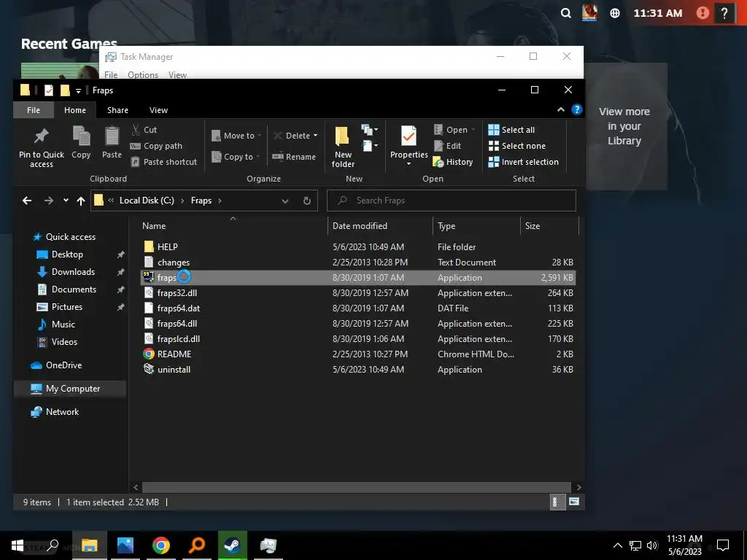The image size is (747, 560).
Task: Select the Home ribbon tab
Action: (75, 110)
